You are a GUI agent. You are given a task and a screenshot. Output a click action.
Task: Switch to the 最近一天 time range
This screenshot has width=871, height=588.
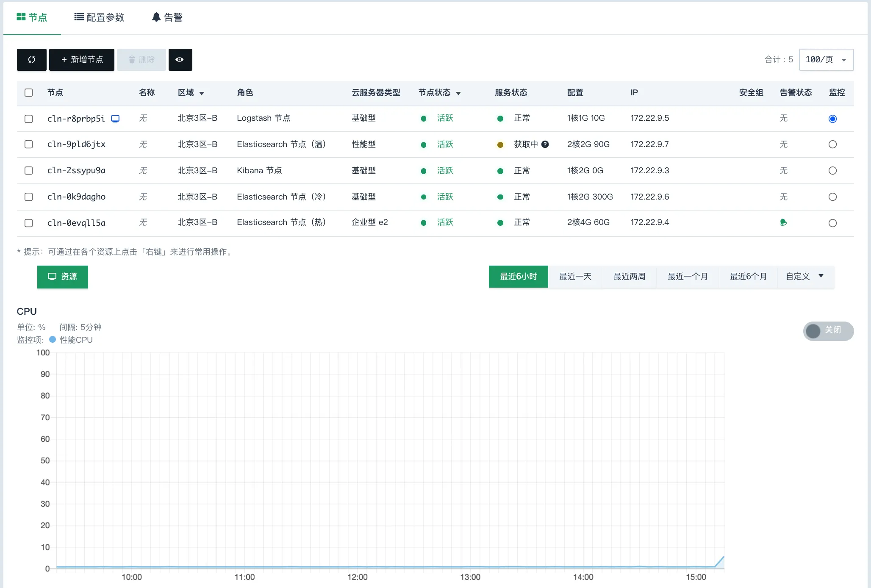tap(575, 277)
